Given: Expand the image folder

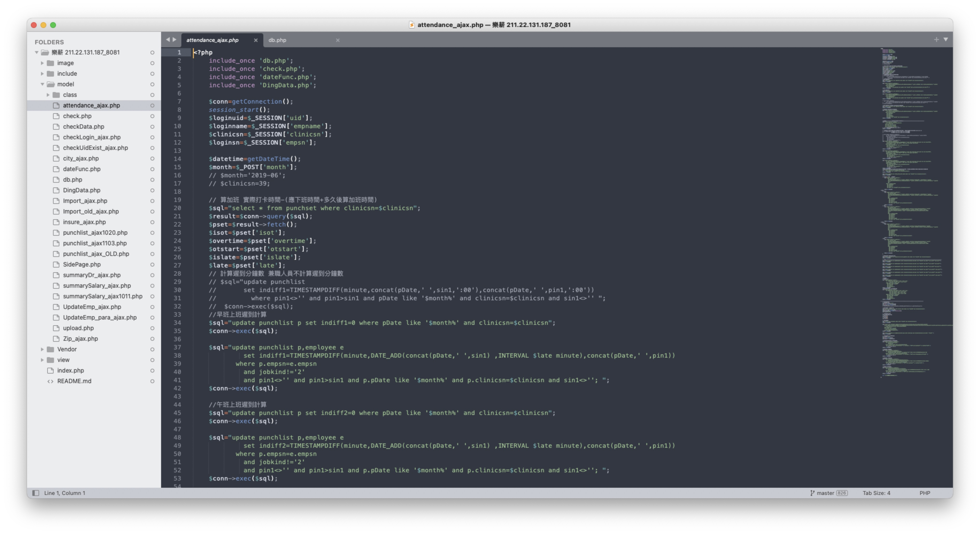Looking at the screenshot, I should (x=42, y=63).
